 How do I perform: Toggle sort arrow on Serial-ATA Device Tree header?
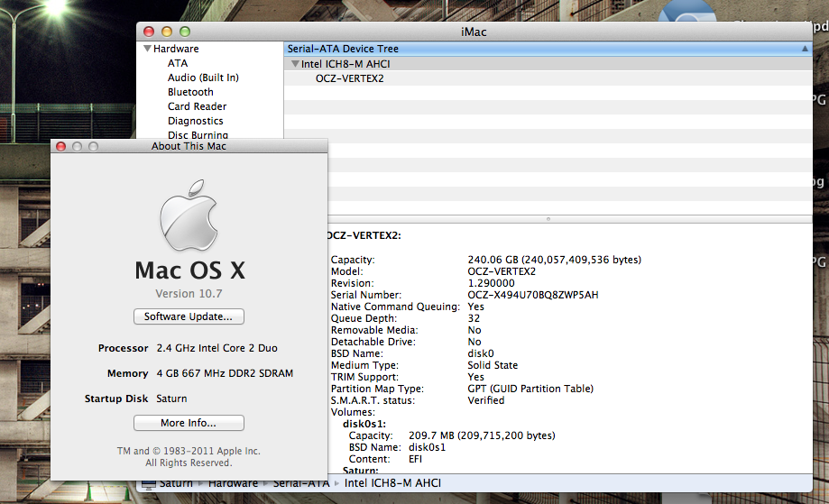805,49
